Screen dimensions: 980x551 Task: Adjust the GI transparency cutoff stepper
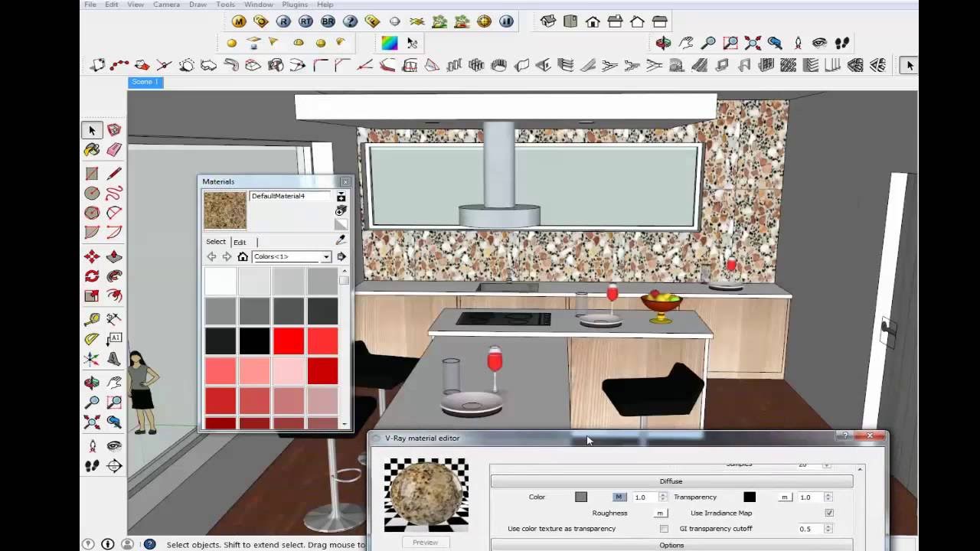(828, 529)
